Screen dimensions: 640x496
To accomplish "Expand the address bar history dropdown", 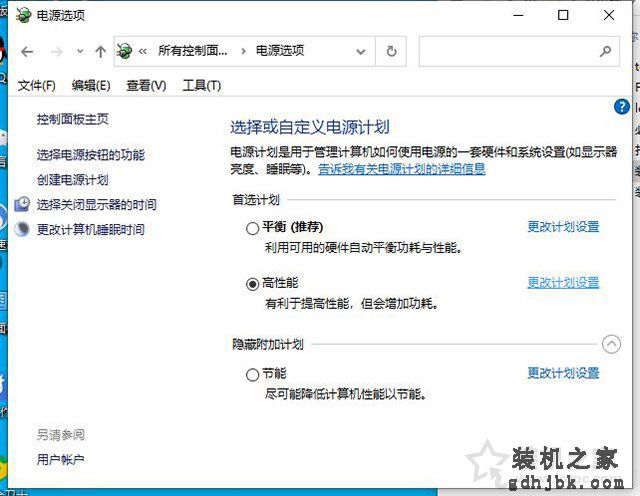I will coord(360,52).
